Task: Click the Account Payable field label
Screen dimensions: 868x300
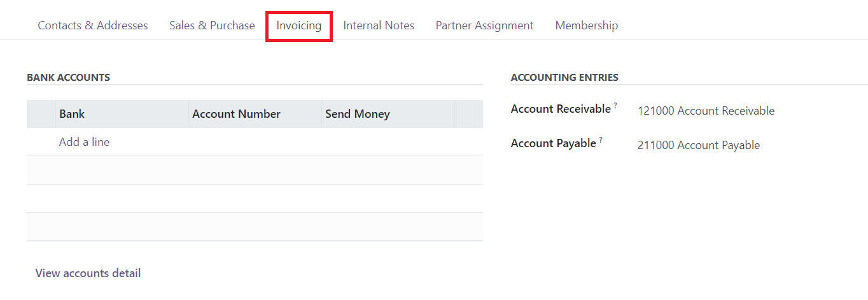Action: coord(553,143)
